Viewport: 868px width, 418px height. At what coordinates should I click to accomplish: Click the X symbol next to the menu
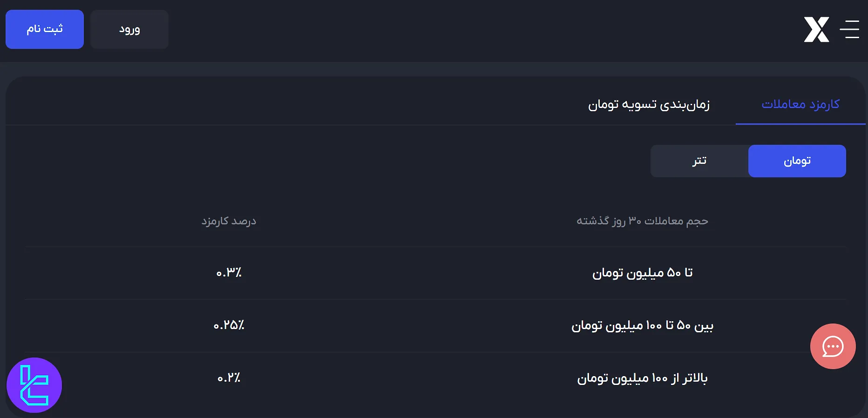pos(817,29)
